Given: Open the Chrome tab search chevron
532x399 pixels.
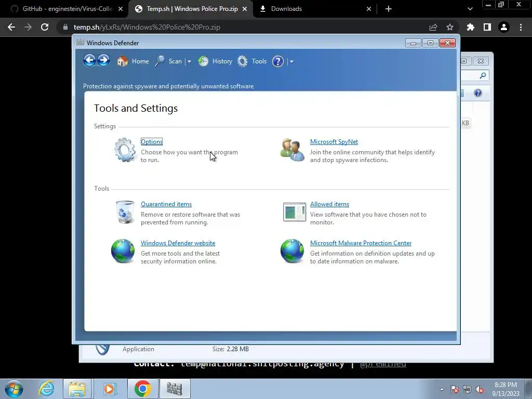Looking at the screenshot, I should click(x=470, y=9).
